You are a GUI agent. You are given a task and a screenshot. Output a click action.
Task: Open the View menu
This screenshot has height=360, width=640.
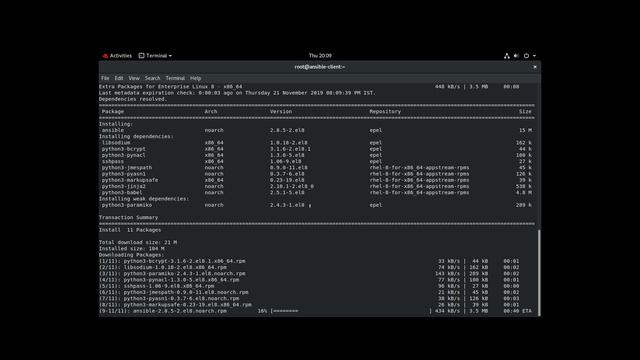(x=134, y=78)
